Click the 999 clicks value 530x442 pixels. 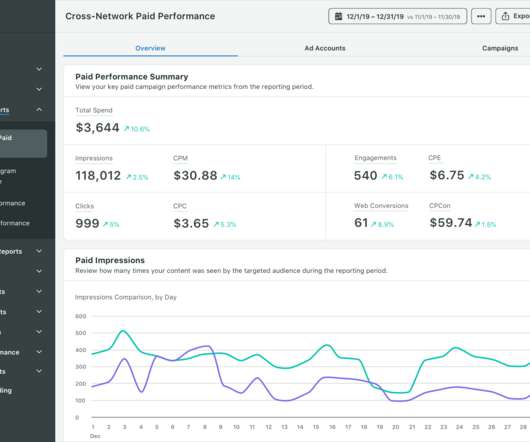pos(87,223)
